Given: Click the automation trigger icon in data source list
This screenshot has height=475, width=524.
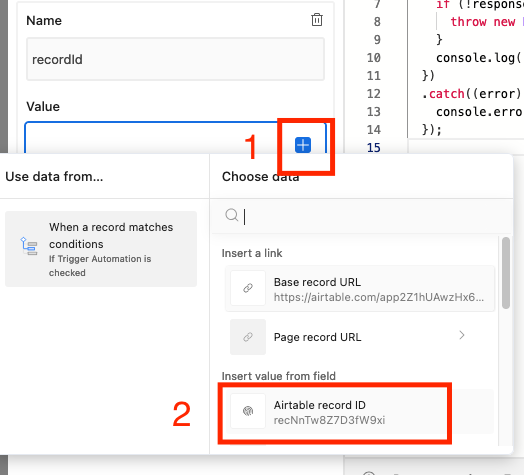Looking at the screenshot, I should tap(29, 246).
